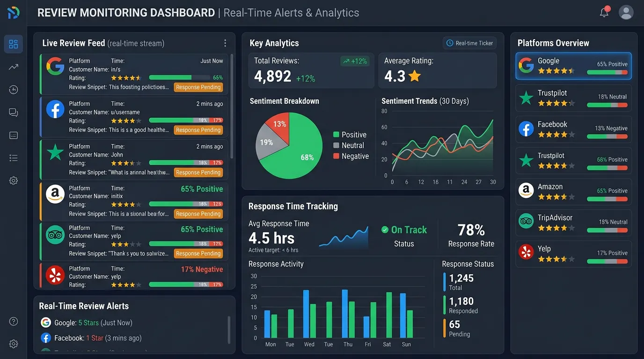Select the Yelp 17% Positive card
Viewport: 644px width, 359px height.
coord(573,254)
